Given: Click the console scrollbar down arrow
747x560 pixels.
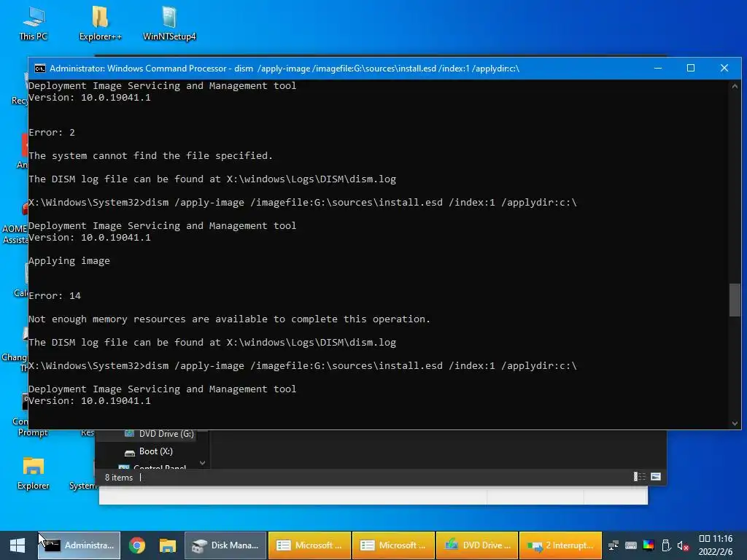Looking at the screenshot, I should [x=735, y=424].
